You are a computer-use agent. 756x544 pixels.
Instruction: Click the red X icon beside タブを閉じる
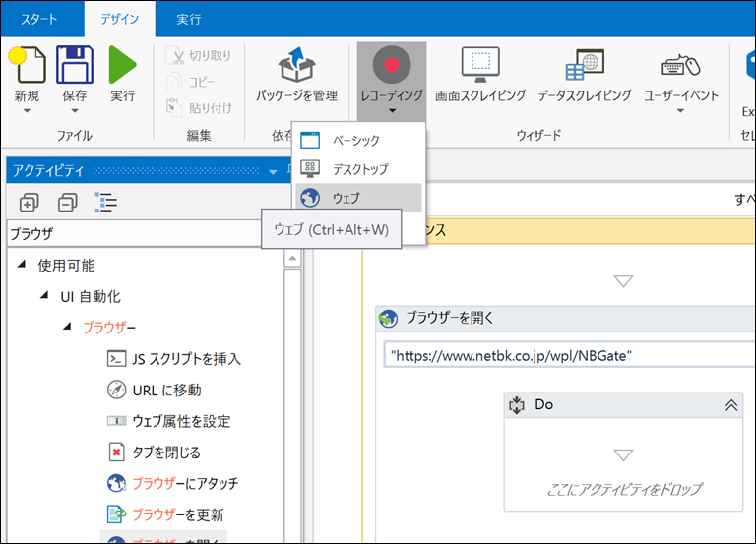116,453
